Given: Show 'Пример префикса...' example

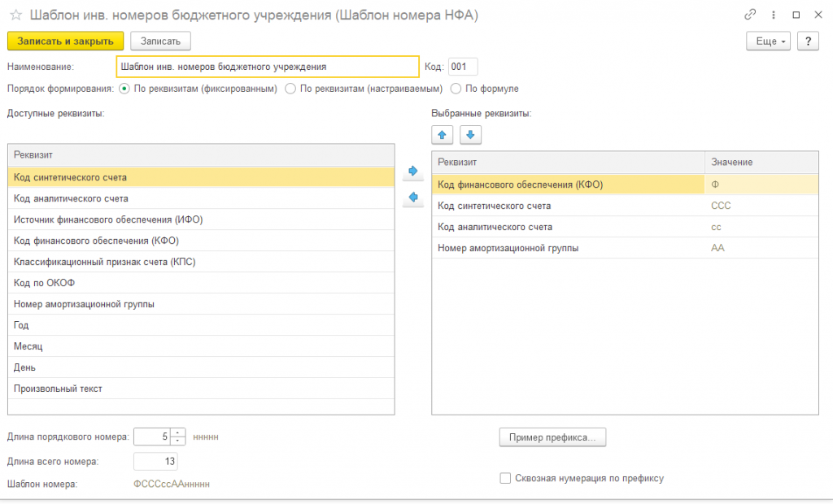Looking at the screenshot, I should point(552,437).
